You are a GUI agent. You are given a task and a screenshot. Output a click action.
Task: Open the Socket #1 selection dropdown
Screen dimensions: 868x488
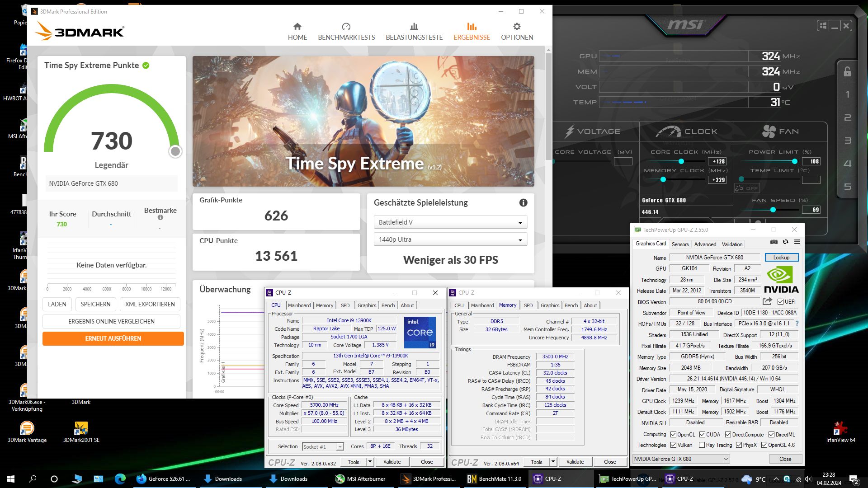[323, 446]
